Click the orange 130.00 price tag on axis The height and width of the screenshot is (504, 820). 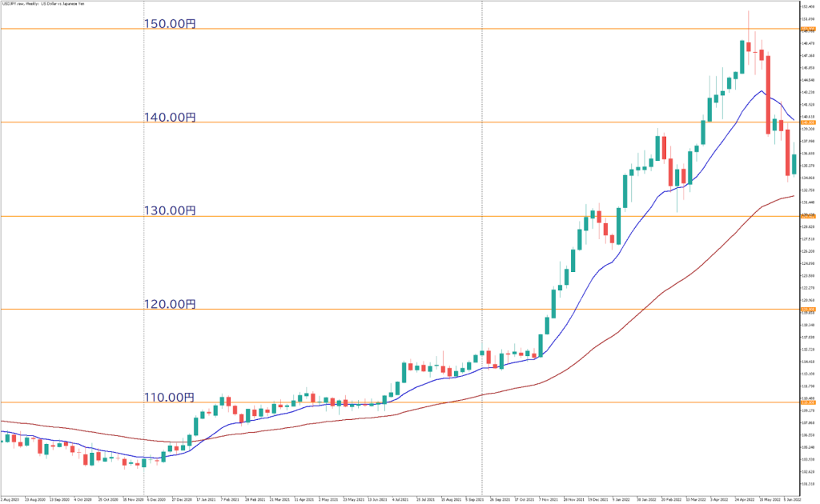click(x=808, y=216)
